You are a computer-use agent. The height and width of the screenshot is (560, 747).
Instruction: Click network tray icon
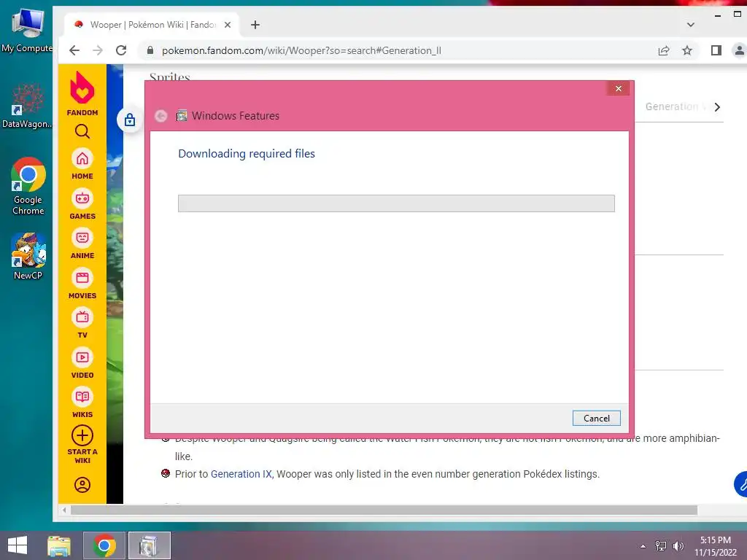[661, 546]
